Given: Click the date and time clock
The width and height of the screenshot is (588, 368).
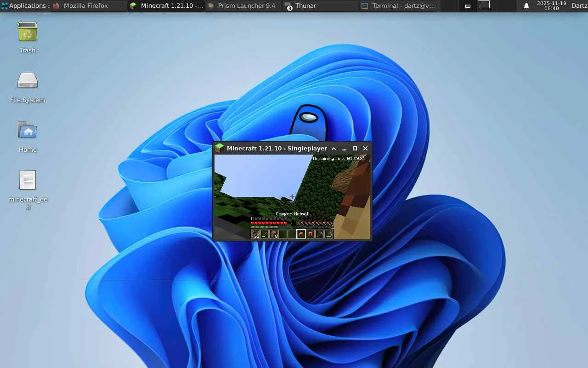Looking at the screenshot, I should [551, 6].
